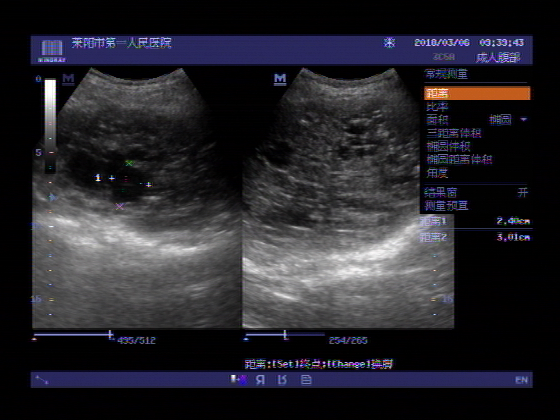
Task: Open 测量预置 measurement preset settings
Action: (446, 206)
